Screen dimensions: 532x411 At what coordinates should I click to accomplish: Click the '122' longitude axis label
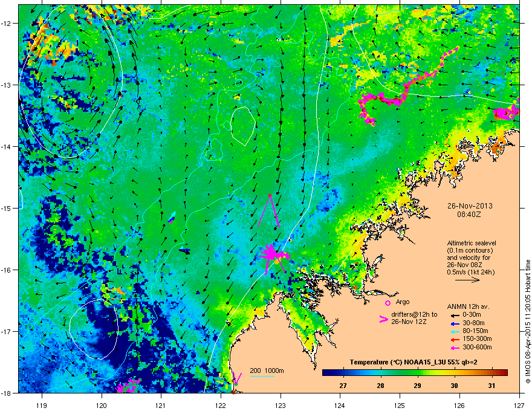[221, 405]
